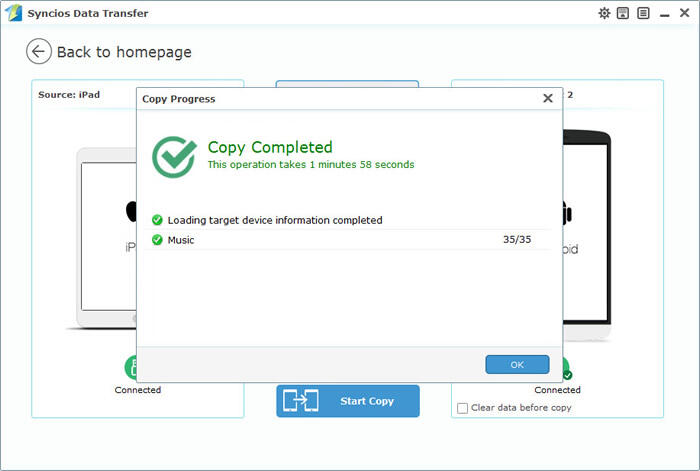Screen dimensions: 700x471
Task: Click the circled back arrow icon
Action: tap(39, 52)
